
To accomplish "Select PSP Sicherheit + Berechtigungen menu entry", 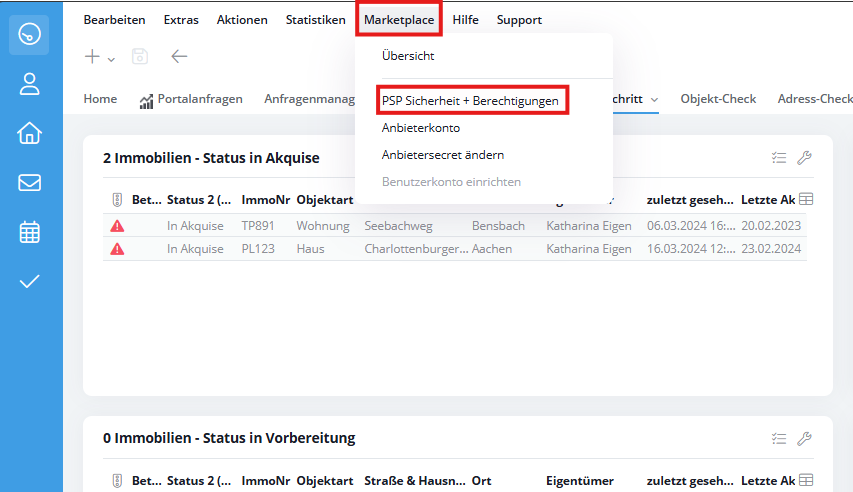I will 470,101.
